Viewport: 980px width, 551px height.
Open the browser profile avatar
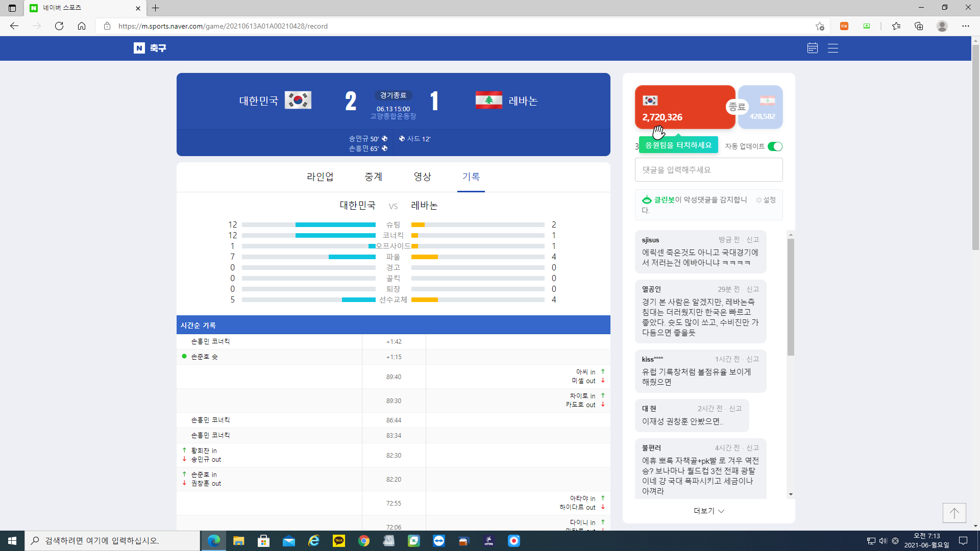coord(942,26)
